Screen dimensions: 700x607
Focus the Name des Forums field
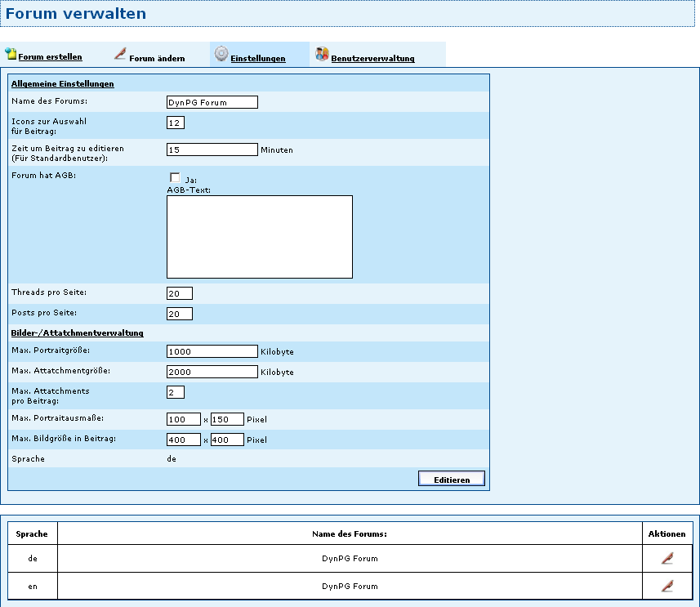coord(212,102)
